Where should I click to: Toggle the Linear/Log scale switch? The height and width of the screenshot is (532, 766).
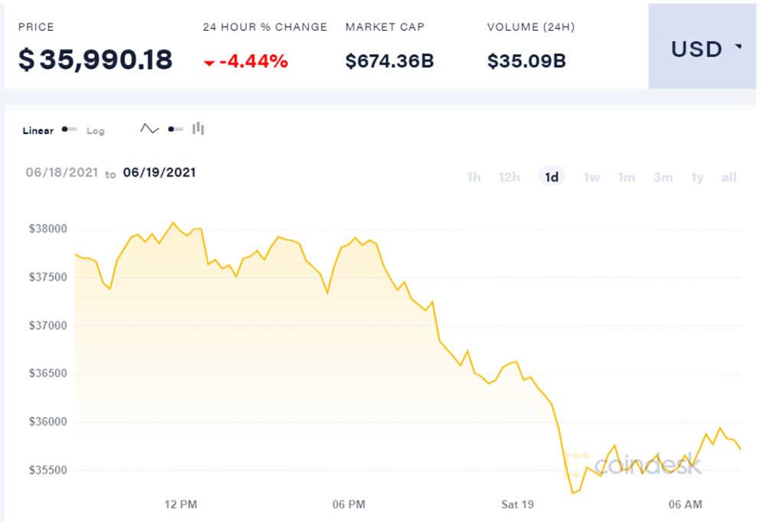tap(70, 129)
